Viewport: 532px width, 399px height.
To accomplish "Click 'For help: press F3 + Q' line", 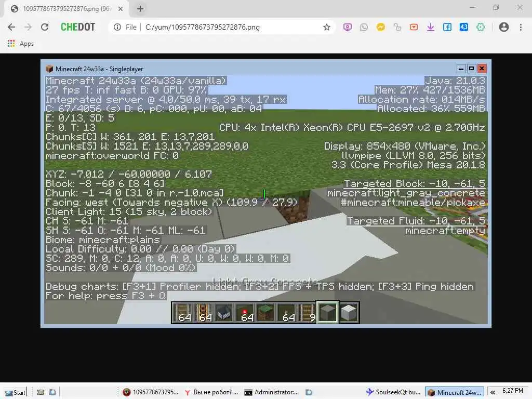I will pos(105,296).
